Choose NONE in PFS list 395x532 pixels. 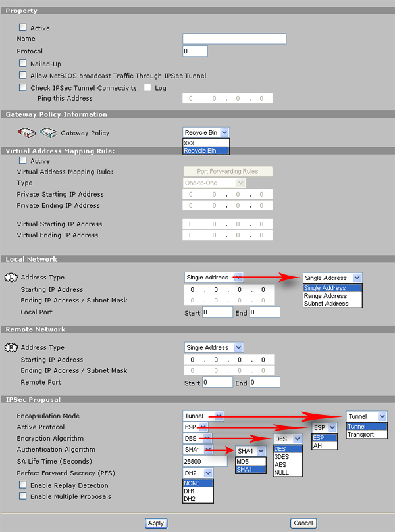(198, 483)
